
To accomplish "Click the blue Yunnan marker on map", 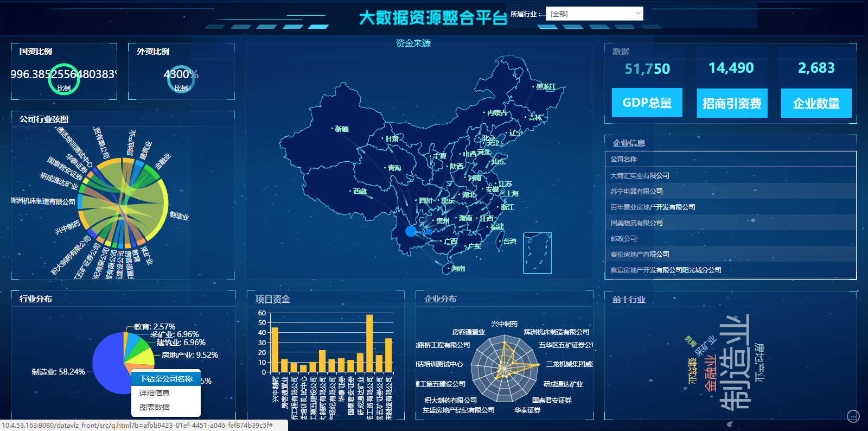I will pos(411,231).
